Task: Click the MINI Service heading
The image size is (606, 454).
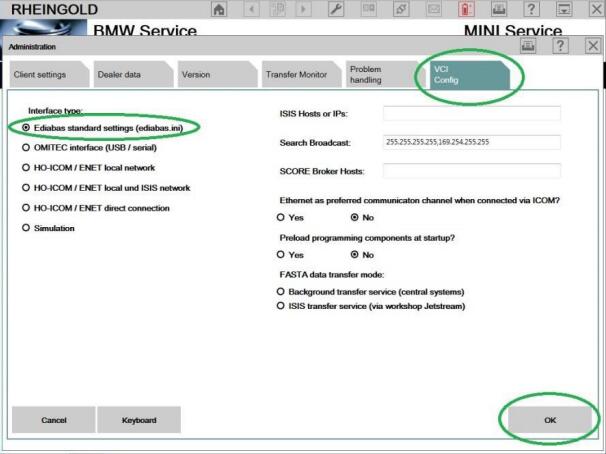Action: tap(513, 30)
